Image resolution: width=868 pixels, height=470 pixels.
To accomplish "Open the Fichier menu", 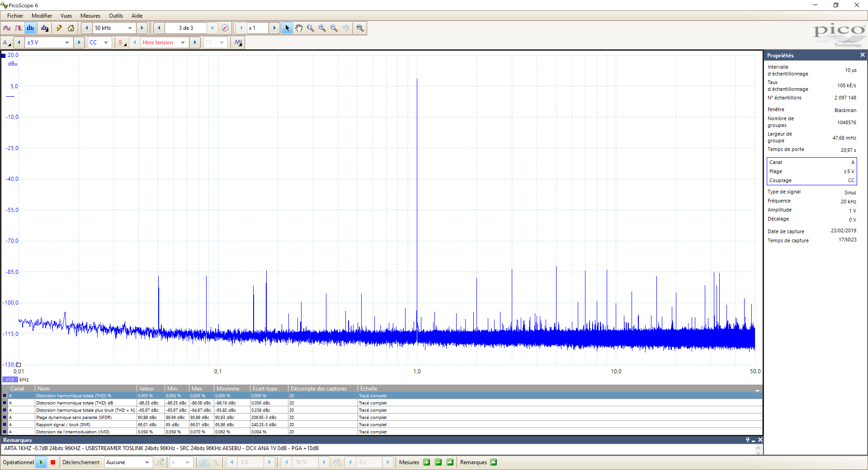I will (15, 15).
